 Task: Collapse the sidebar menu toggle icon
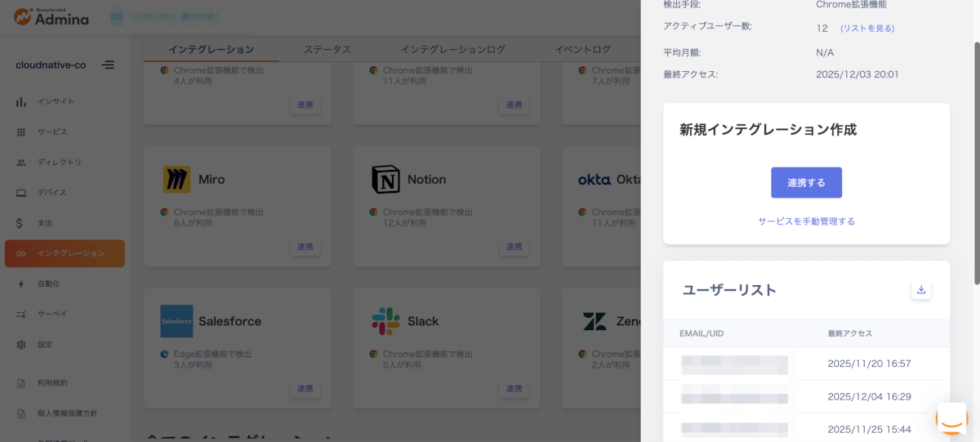point(108,65)
